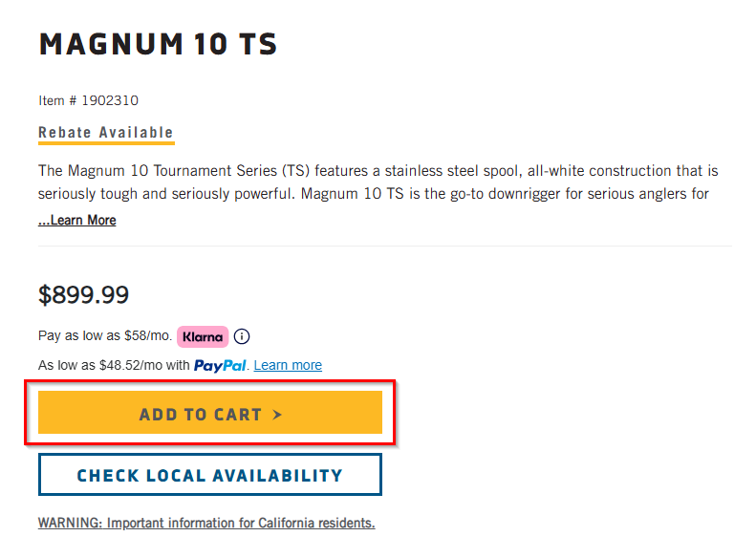
Task: Click the PayPal logo
Action: point(220,366)
